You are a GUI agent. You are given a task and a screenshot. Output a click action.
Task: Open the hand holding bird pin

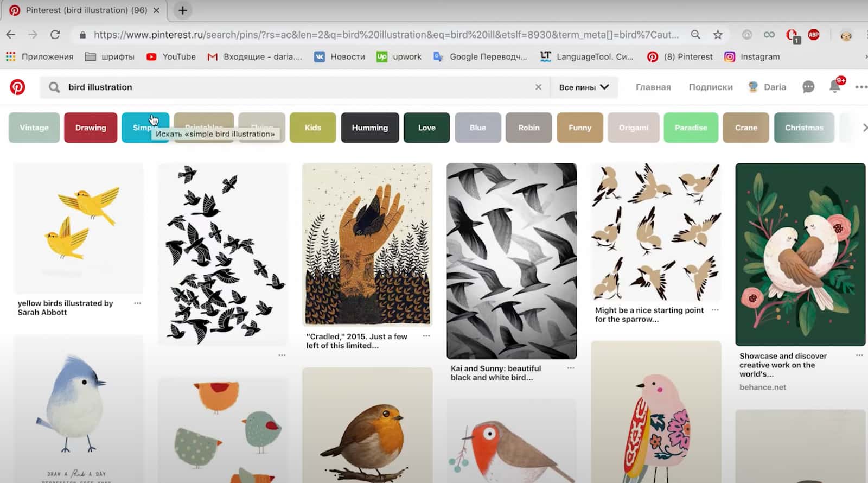367,245
